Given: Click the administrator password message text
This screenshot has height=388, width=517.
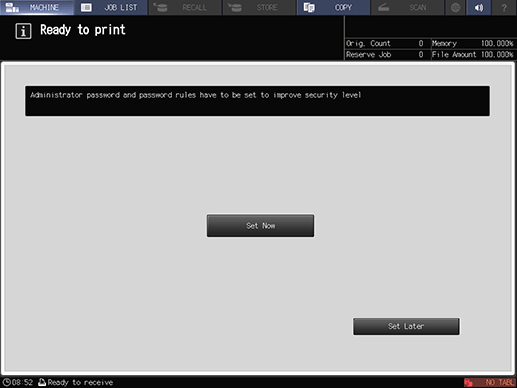Looking at the screenshot, I should 196,95.
